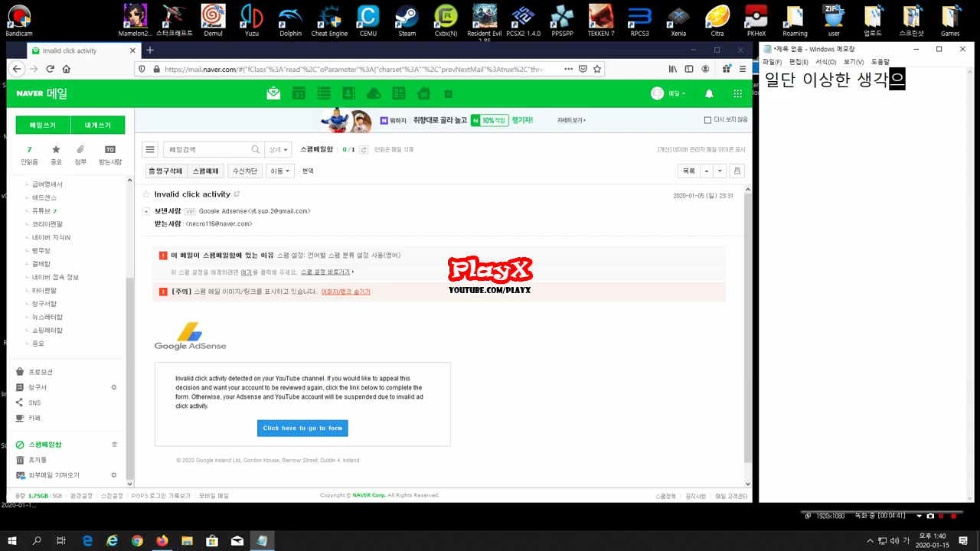Empty spam folder with its trash icon
Image resolution: width=980 pixels, height=551 pixels.
pyautogui.click(x=115, y=444)
